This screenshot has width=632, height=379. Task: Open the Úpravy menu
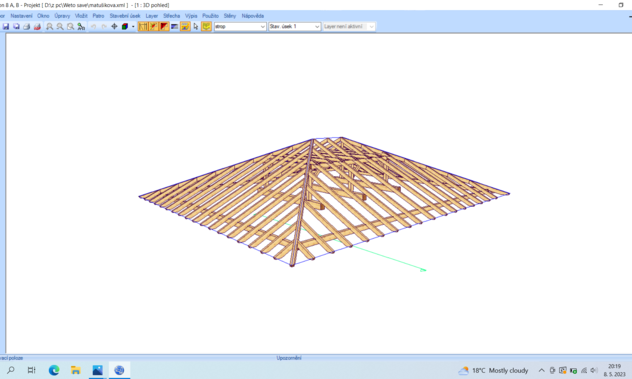[x=62, y=16]
